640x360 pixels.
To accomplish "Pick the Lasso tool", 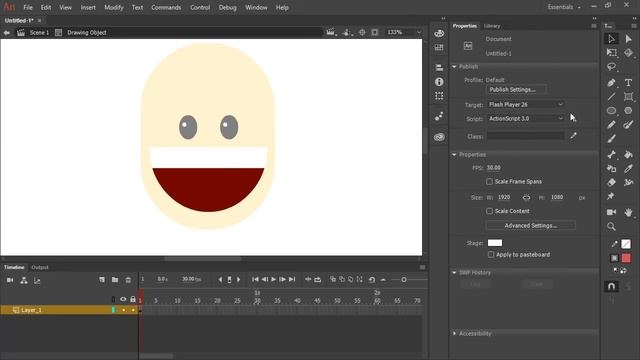I will tap(611, 67).
